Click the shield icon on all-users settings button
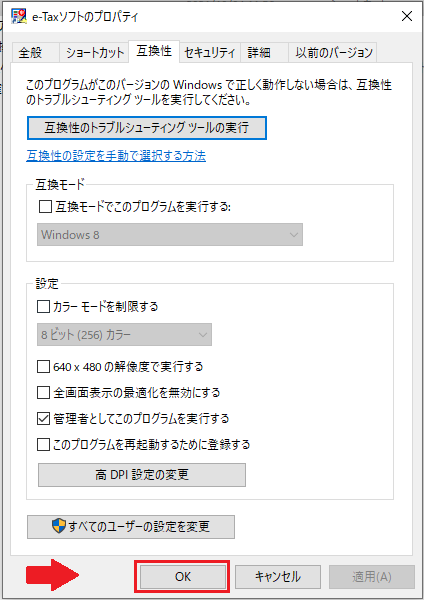This screenshot has width=424, height=600. tap(59, 526)
